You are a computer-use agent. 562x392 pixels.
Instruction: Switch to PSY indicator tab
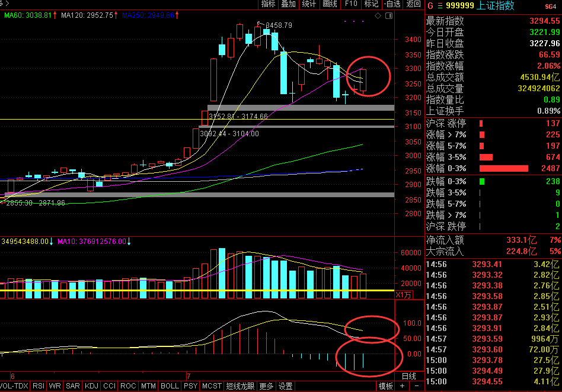[190, 386]
